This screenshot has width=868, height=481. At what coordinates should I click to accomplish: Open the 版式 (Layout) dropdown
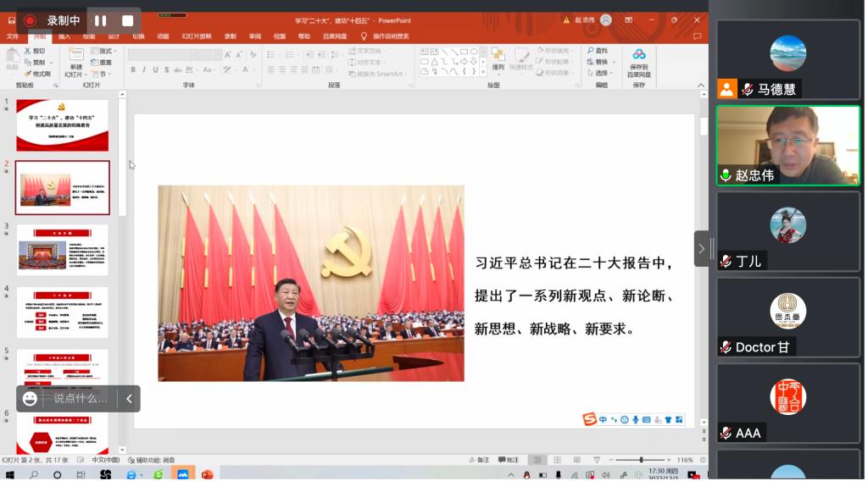pyautogui.click(x=103, y=51)
